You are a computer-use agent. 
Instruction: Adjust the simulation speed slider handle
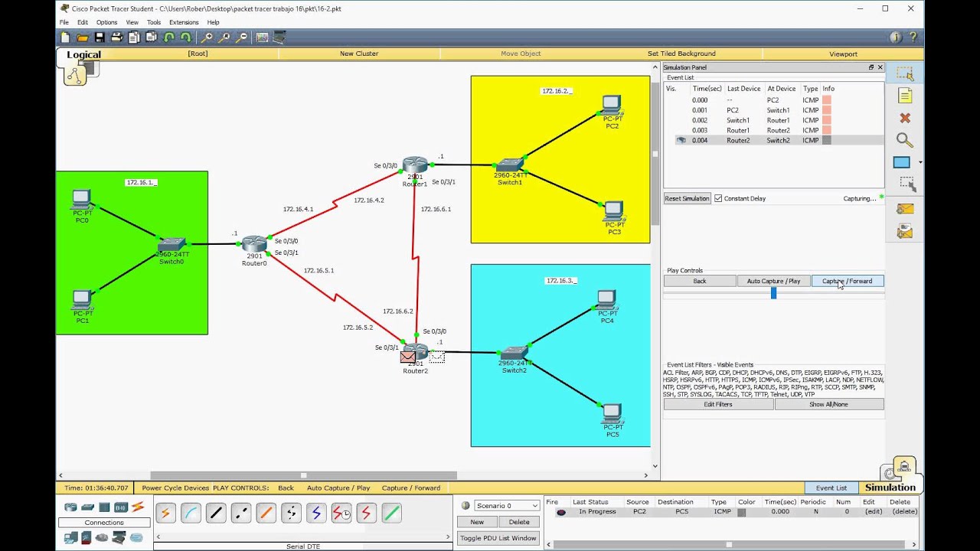[773, 293]
